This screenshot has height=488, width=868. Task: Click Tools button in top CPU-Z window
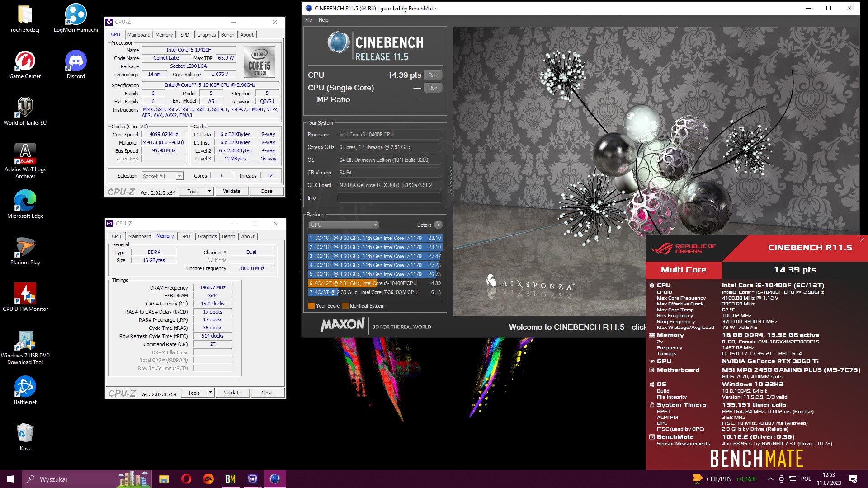click(193, 191)
